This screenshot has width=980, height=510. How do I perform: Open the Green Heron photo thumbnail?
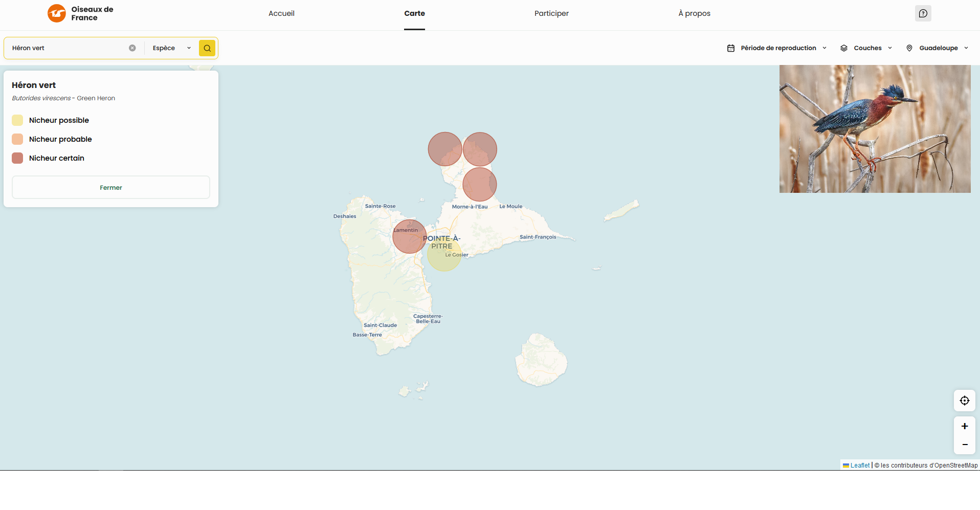pos(875,129)
